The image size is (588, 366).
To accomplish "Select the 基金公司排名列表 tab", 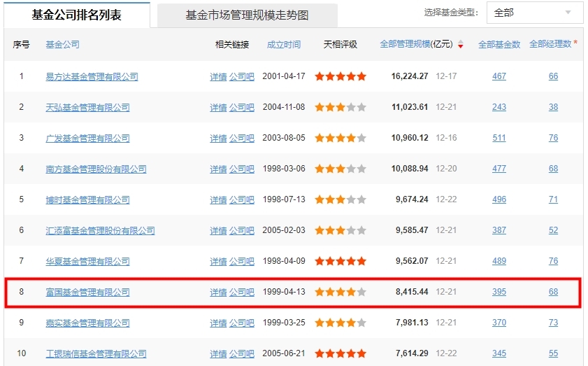I will tap(76, 15).
